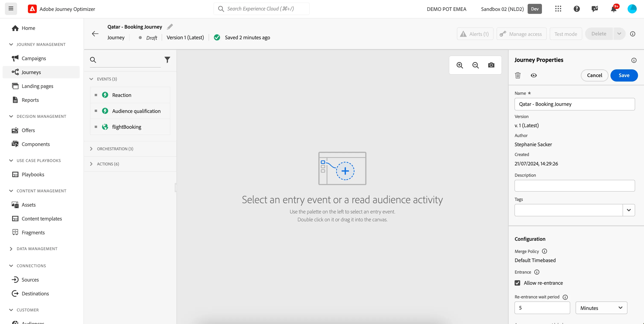
Task: Open Journeys in the sidebar
Action: point(41,72)
